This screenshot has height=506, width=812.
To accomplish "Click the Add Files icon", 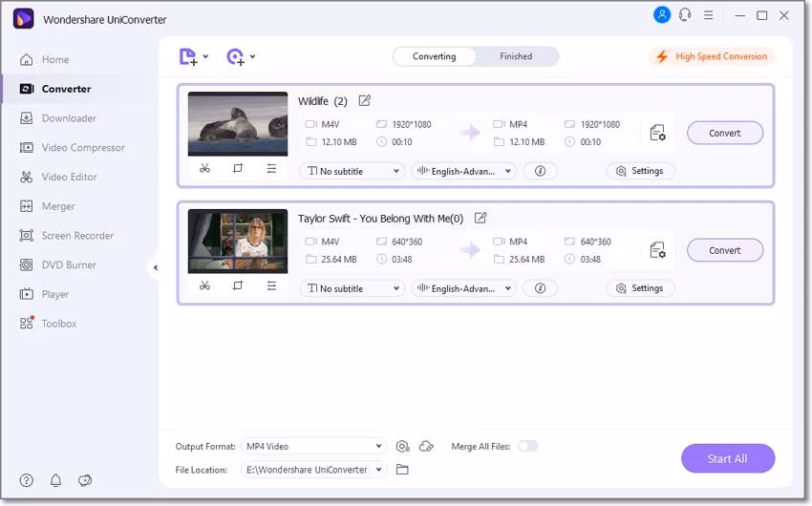I will (188, 56).
